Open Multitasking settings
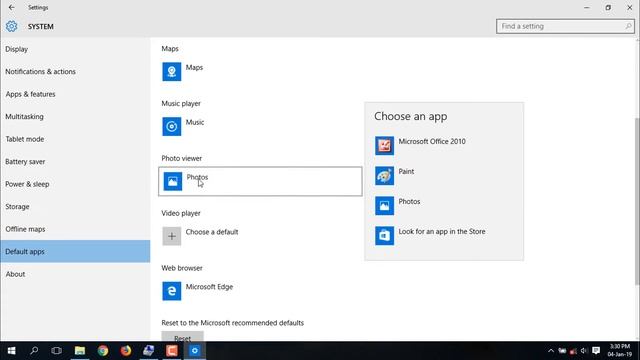The image size is (640, 360). pyautogui.click(x=75, y=116)
